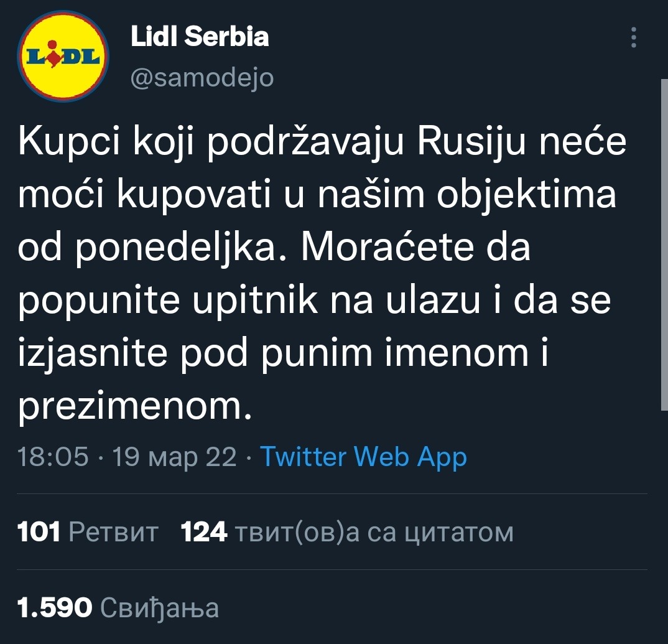Click the word Moraćete in tweet
The height and width of the screenshot is (644, 668).
click(x=419, y=249)
